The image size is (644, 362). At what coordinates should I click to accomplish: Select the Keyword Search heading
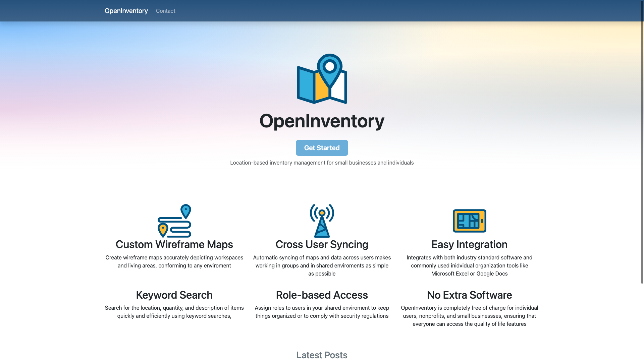coord(174,295)
